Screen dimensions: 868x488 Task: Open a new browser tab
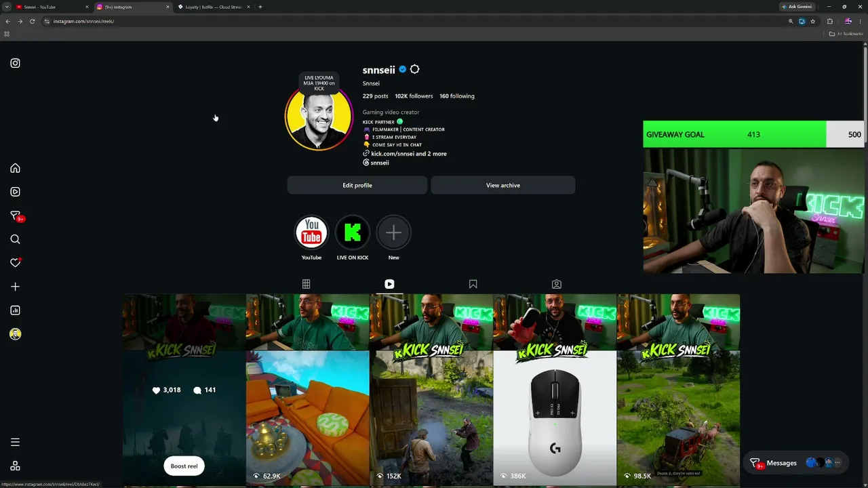click(260, 7)
